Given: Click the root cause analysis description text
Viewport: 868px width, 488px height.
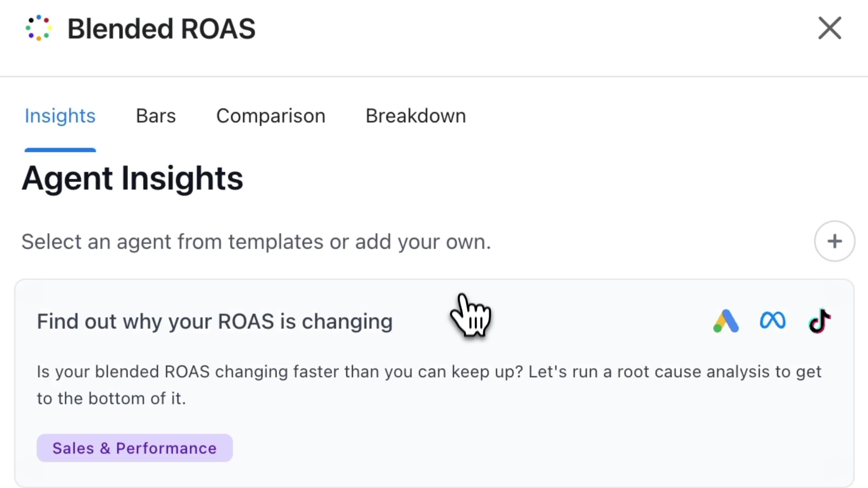Looking at the screenshot, I should tap(429, 385).
